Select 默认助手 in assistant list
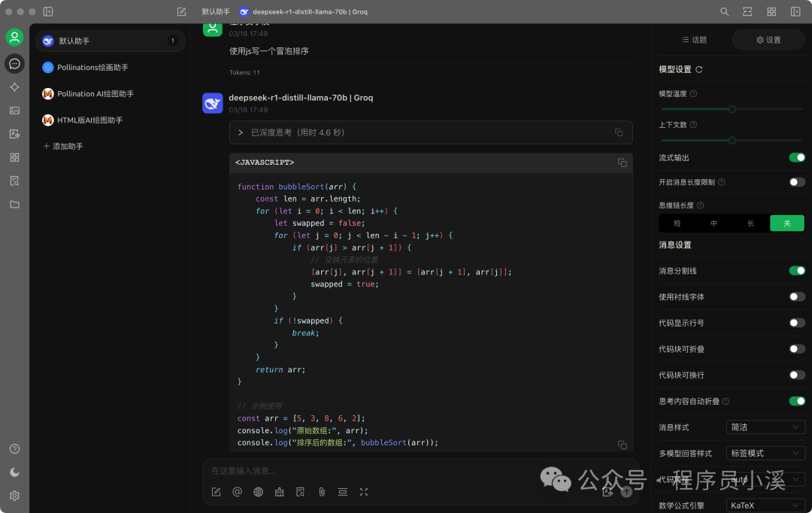This screenshot has height=513, width=812. click(x=111, y=41)
